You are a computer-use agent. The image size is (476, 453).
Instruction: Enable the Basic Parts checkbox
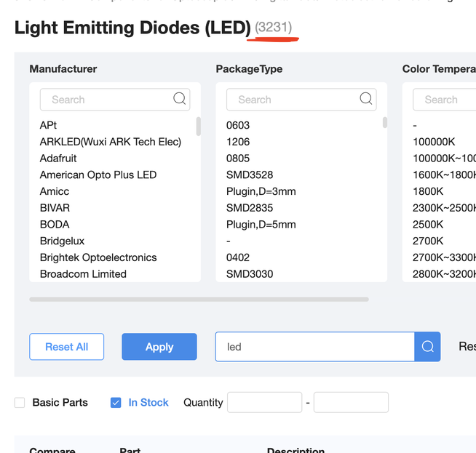tap(20, 403)
